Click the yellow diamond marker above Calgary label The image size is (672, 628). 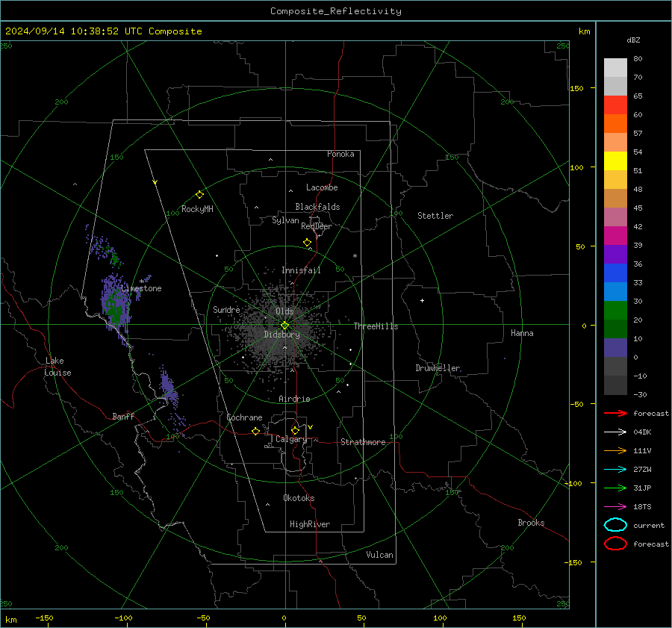coord(295,430)
